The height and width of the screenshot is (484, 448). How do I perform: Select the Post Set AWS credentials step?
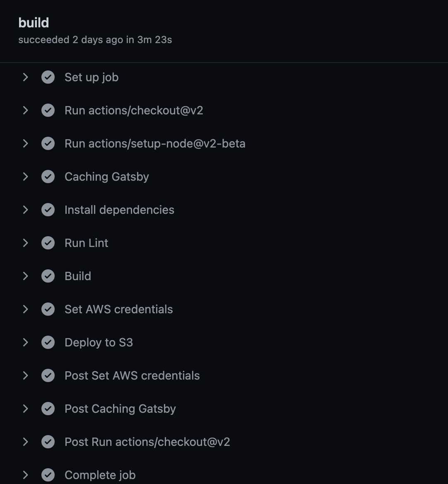[x=132, y=375]
